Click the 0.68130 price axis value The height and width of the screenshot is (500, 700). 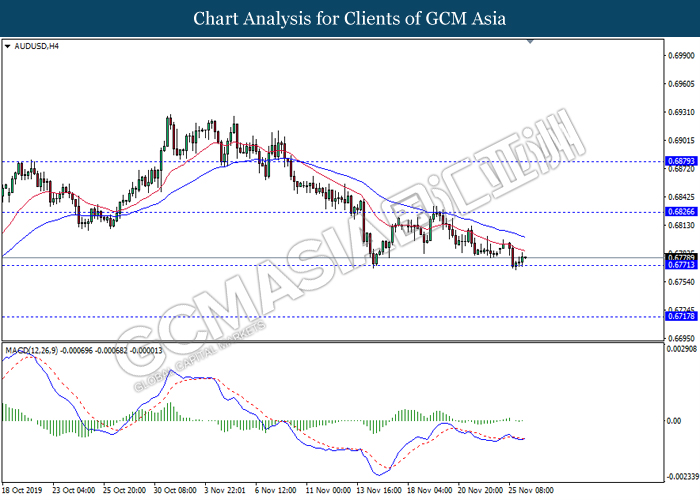681,225
